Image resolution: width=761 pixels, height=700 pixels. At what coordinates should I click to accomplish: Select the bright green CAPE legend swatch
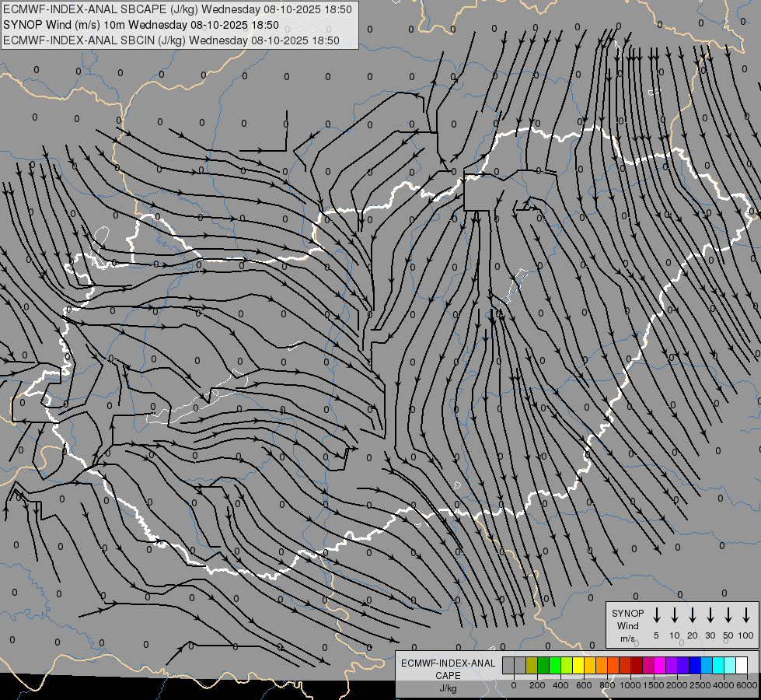(555, 665)
